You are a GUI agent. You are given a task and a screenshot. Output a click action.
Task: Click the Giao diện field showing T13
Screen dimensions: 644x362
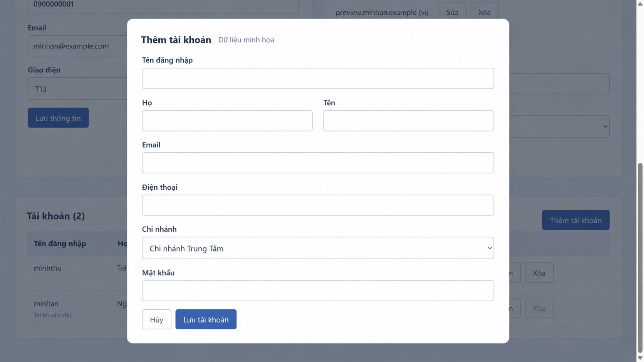[x=77, y=89]
